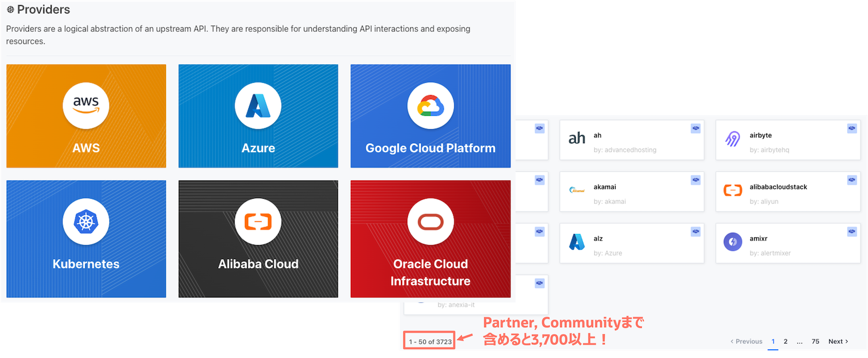868x358 pixels.
Task: Click the tier badge on the alz card
Action: point(696,231)
